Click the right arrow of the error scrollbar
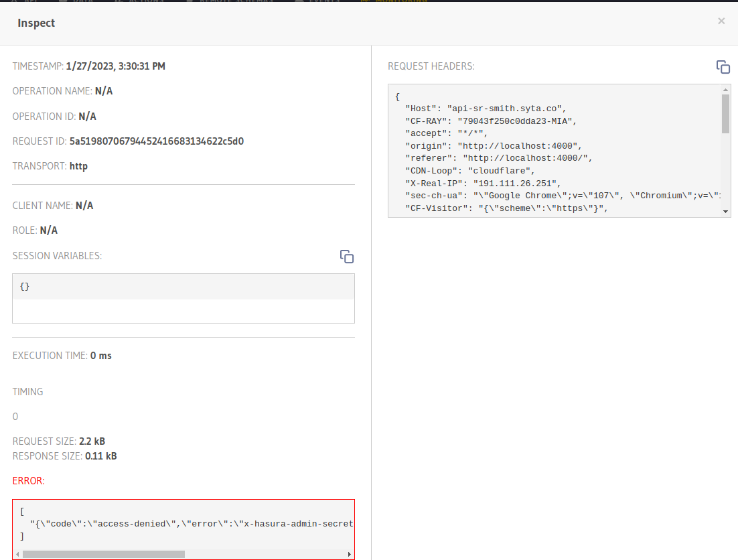This screenshot has height=560, width=738. [350, 553]
